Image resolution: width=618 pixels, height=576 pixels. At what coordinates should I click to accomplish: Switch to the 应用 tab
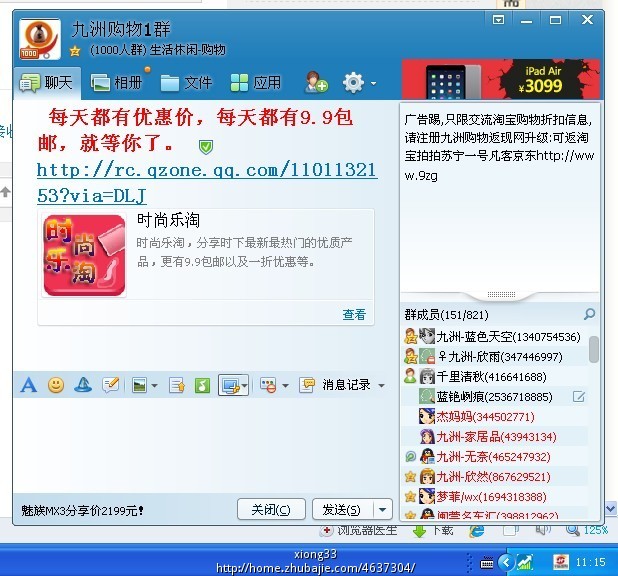pyautogui.click(x=256, y=83)
